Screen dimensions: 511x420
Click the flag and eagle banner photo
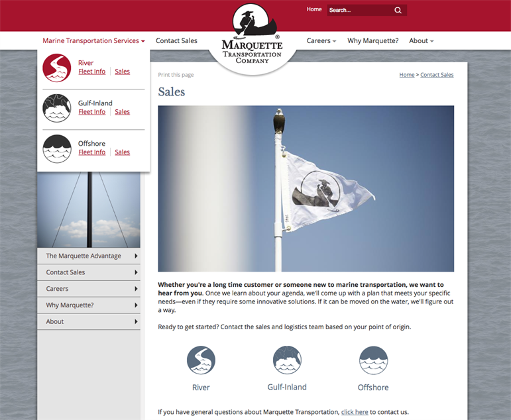[306, 188]
